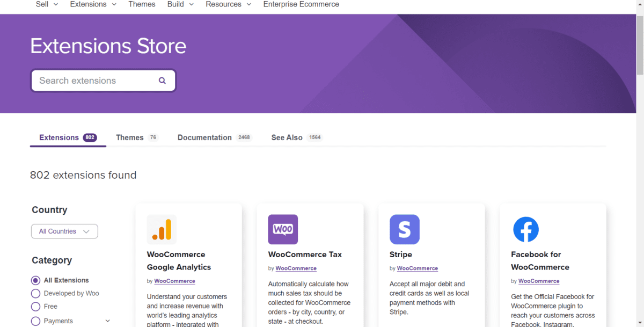Click WooCommerce author link under WooCommerce Tax
The height and width of the screenshot is (327, 644).
(296, 268)
